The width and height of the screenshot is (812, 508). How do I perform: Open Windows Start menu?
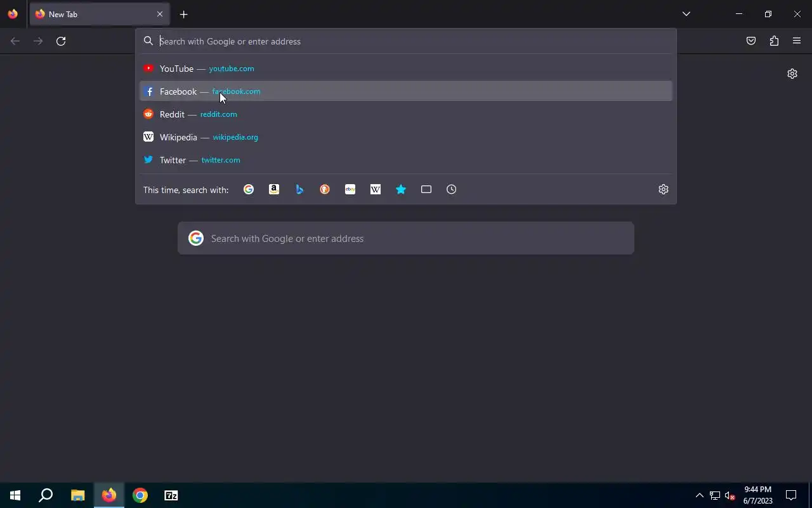pos(15,495)
